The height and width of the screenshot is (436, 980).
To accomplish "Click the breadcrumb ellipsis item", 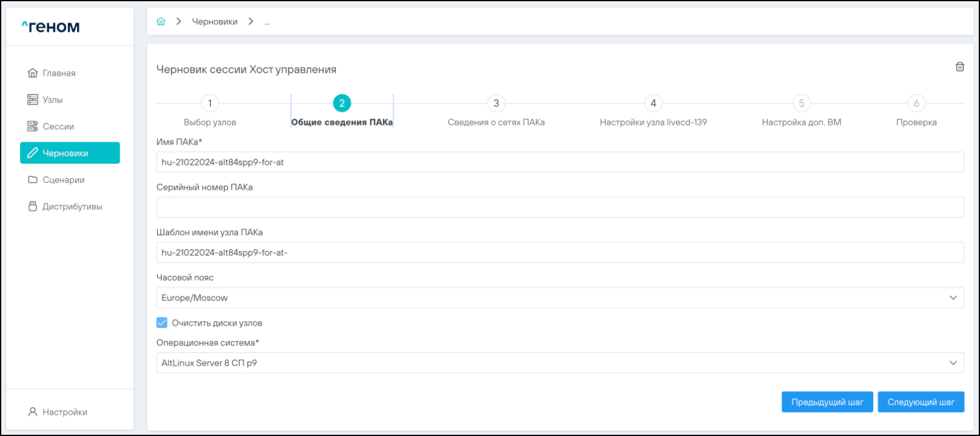I will (x=267, y=22).
